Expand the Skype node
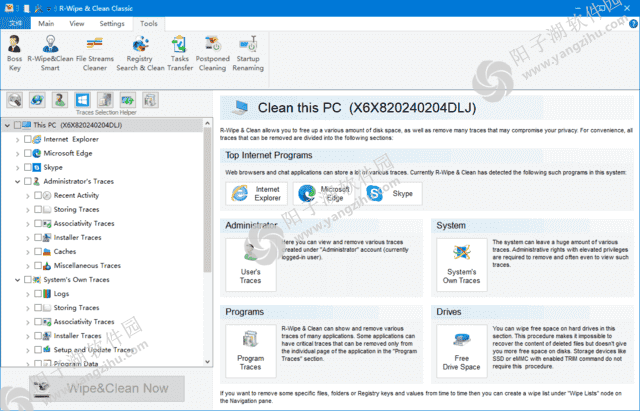 coord(18,168)
